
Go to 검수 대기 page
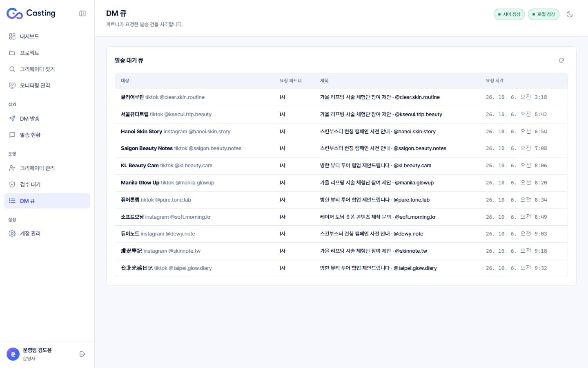47,184
